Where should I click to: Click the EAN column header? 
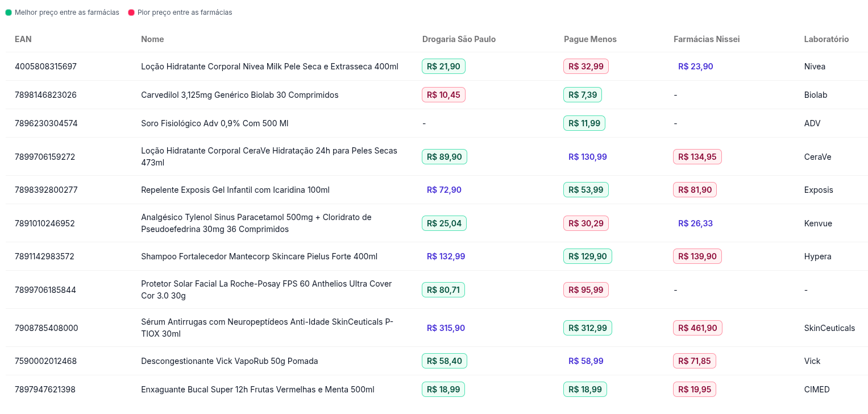point(23,39)
